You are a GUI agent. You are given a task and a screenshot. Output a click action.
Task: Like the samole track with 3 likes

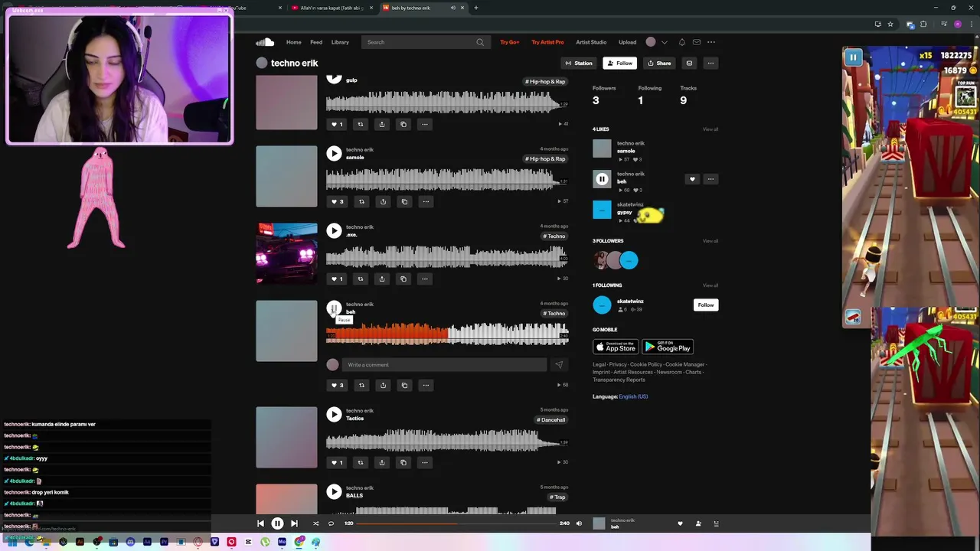tap(337, 201)
